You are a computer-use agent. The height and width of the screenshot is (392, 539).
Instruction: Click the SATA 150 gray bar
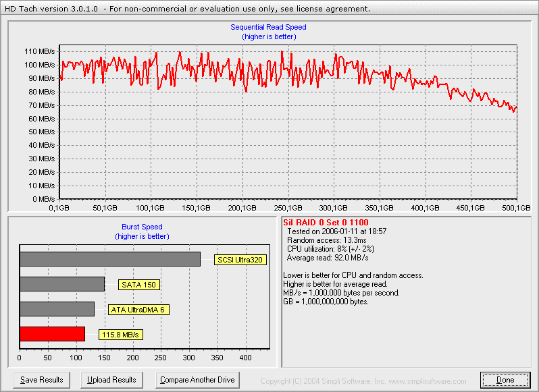click(x=62, y=284)
